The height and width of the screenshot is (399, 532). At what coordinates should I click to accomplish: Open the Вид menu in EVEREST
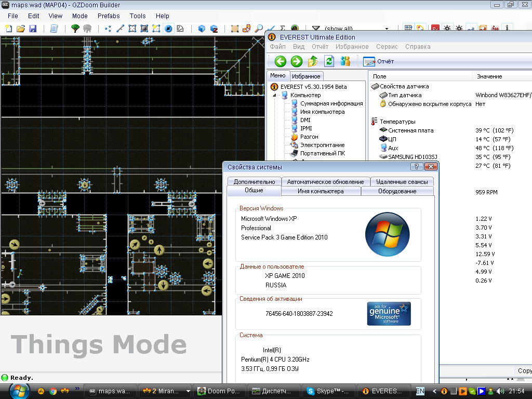click(x=299, y=47)
